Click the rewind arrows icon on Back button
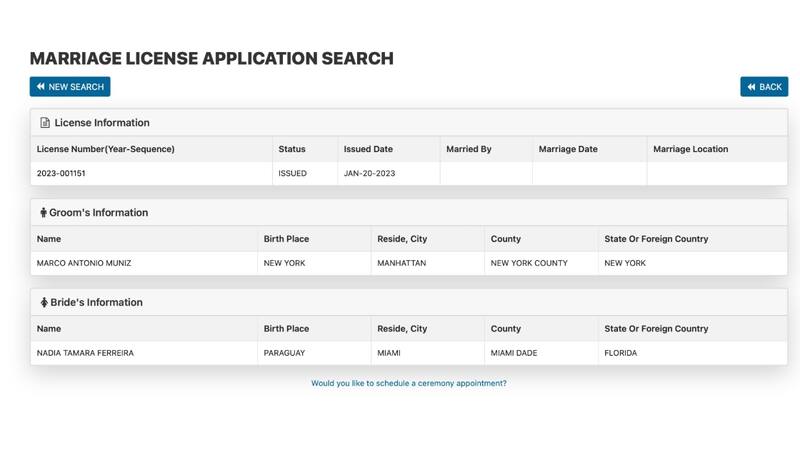Image resolution: width=800 pixels, height=450 pixels. tap(752, 87)
